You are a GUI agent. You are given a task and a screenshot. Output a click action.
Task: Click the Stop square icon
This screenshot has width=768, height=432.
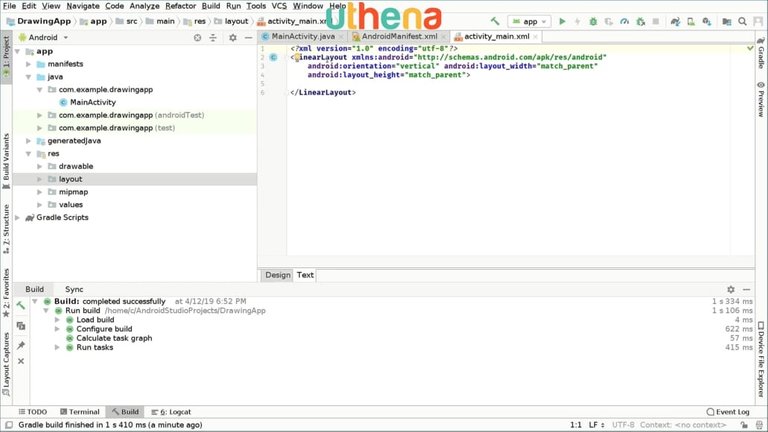pyautogui.click(x=656, y=21)
